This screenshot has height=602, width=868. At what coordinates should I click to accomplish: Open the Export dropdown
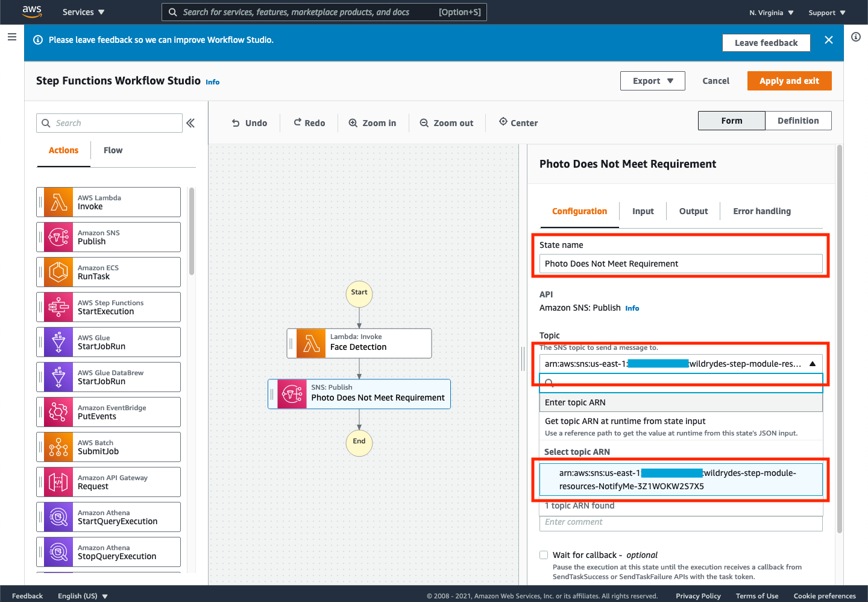click(x=653, y=81)
